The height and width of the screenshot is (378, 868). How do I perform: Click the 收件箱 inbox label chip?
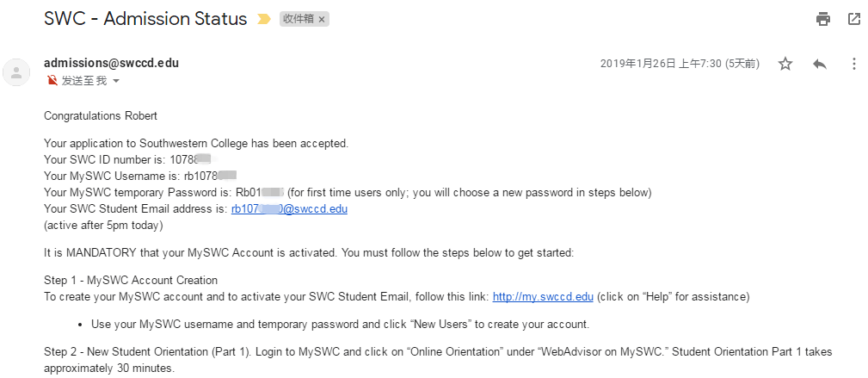point(299,20)
